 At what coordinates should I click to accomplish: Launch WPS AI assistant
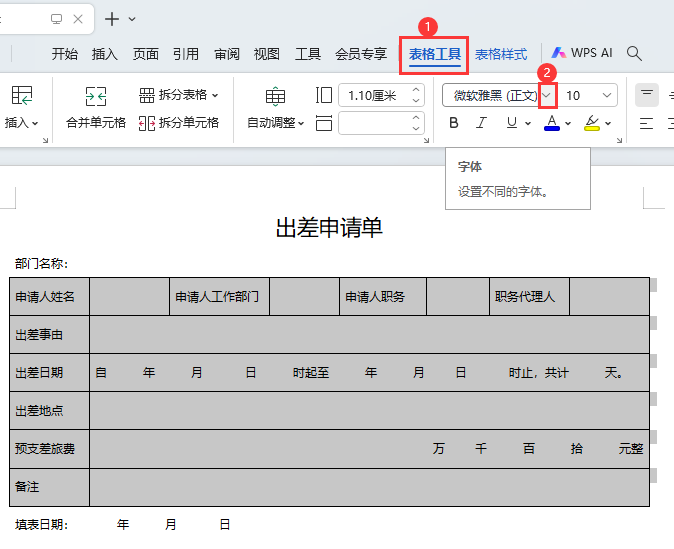coord(582,53)
